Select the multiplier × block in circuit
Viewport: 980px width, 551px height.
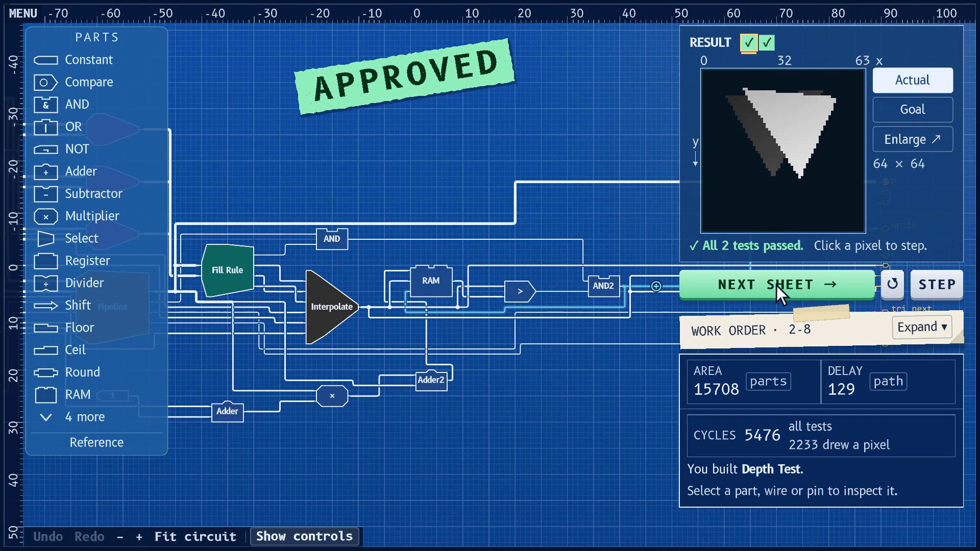click(x=332, y=396)
